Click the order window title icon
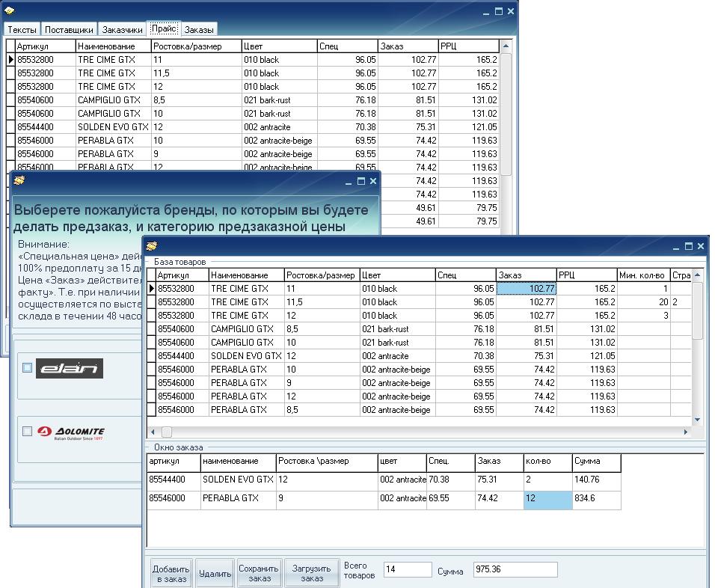The height and width of the screenshot is (588, 715). 152,246
